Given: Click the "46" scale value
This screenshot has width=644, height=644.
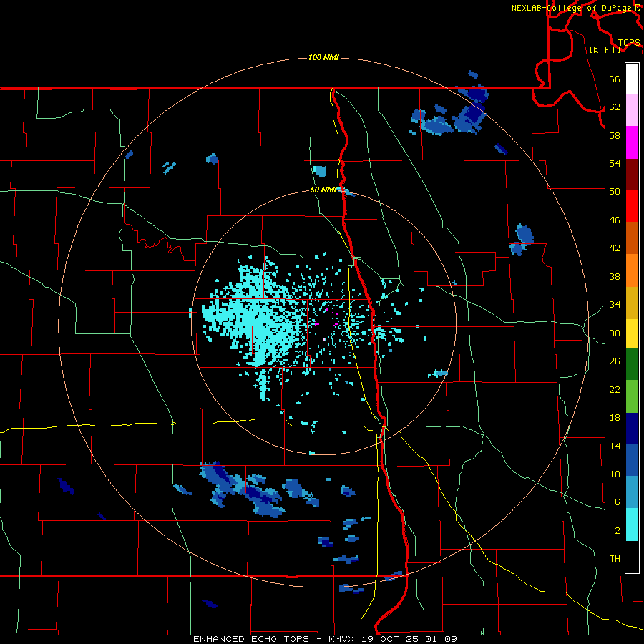Looking at the screenshot, I should click(615, 220).
